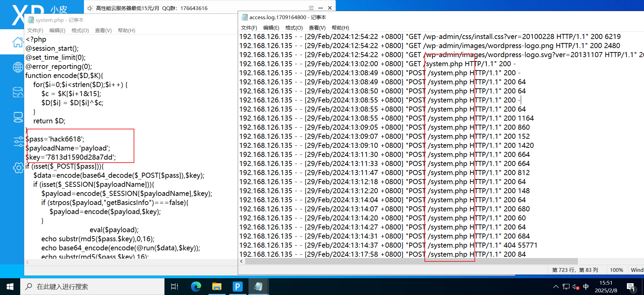Open the database icon in phpStudy sidebar
This screenshot has height=295, width=644.
(18, 92)
